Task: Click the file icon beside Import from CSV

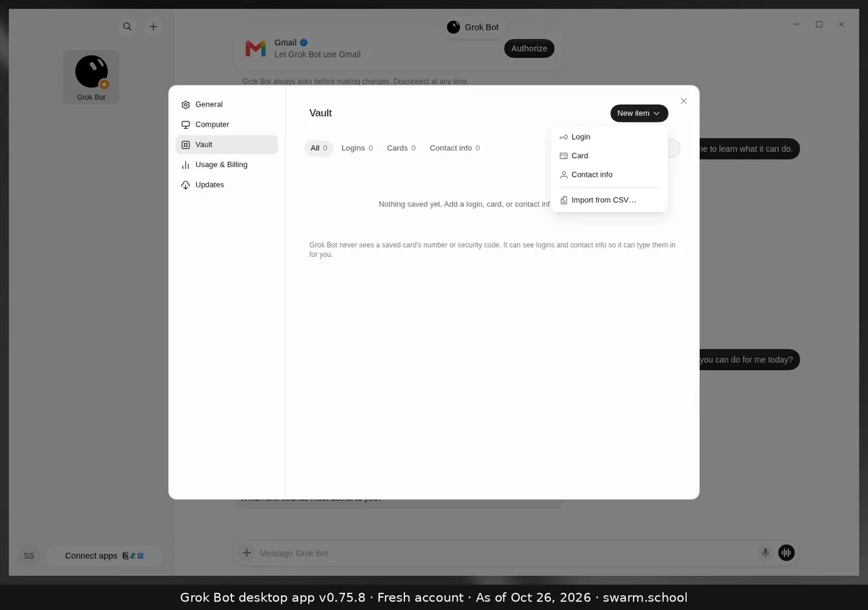Action: pos(563,200)
